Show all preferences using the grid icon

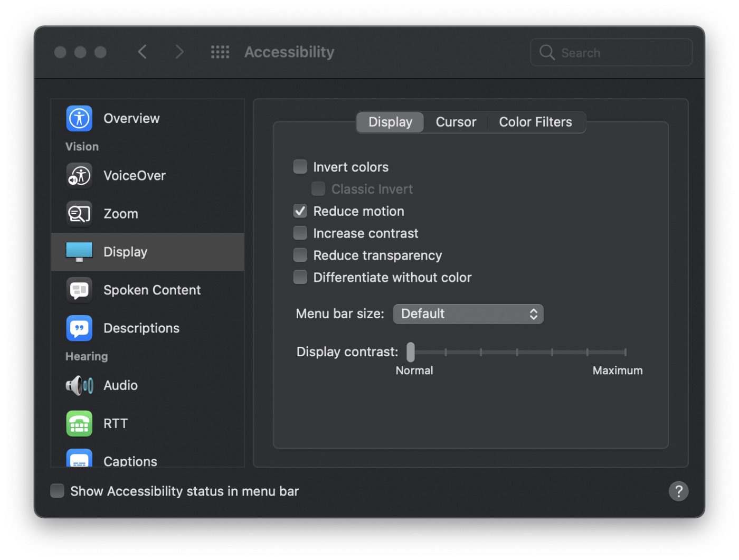(220, 52)
